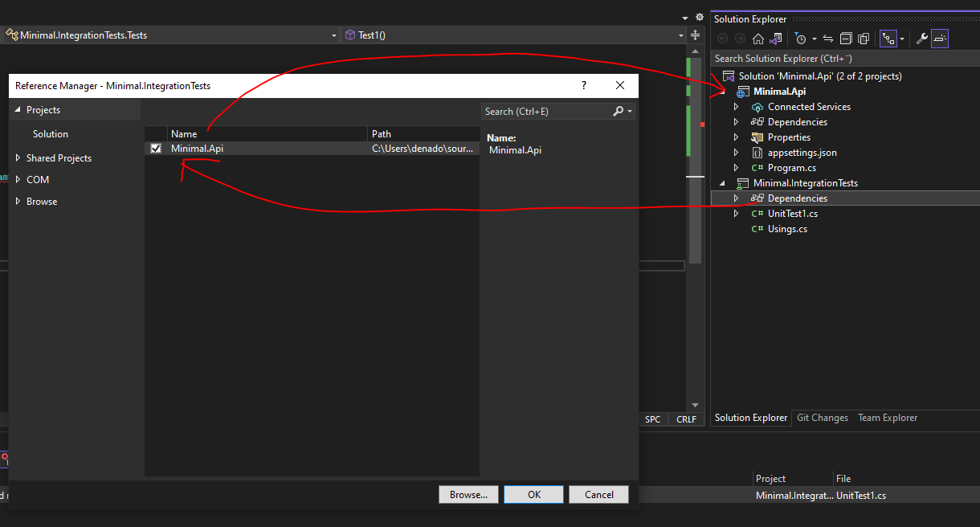The width and height of the screenshot is (980, 527).
Task: Open Properties wrench icon in Solution Explorer
Action: (x=922, y=39)
